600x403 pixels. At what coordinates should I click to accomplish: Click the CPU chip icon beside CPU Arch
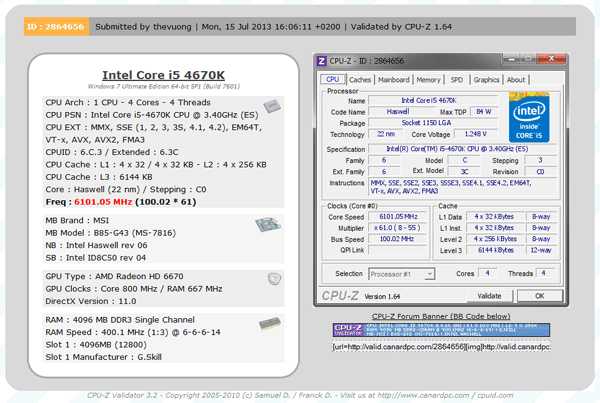272,106
